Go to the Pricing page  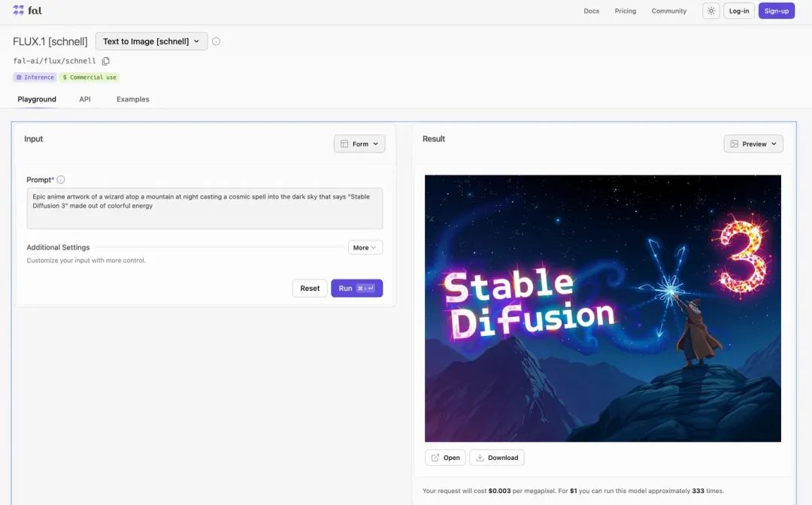pyautogui.click(x=625, y=11)
